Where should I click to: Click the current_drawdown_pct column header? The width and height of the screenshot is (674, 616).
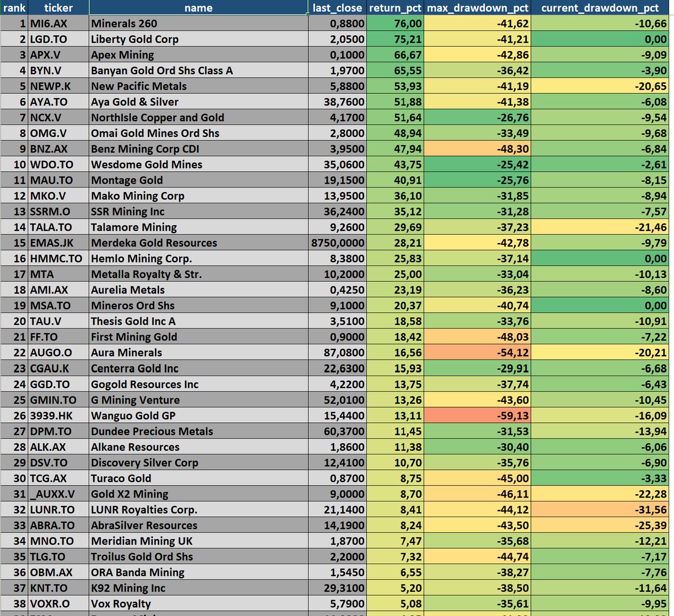tap(600, 8)
